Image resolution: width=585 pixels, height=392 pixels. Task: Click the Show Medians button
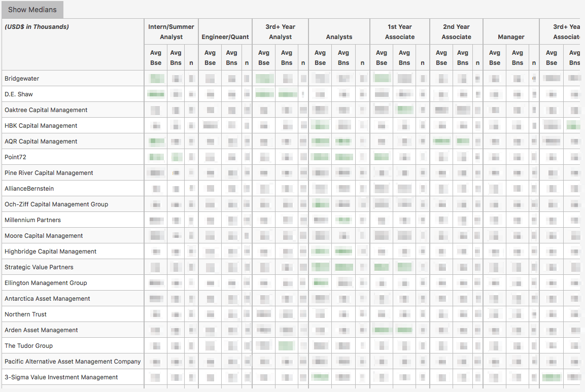[x=32, y=10]
